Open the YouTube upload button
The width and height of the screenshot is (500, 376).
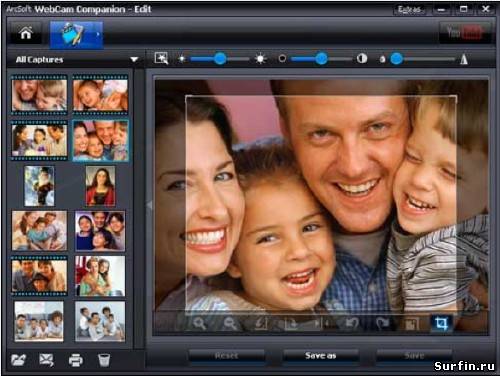(x=464, y=33)
